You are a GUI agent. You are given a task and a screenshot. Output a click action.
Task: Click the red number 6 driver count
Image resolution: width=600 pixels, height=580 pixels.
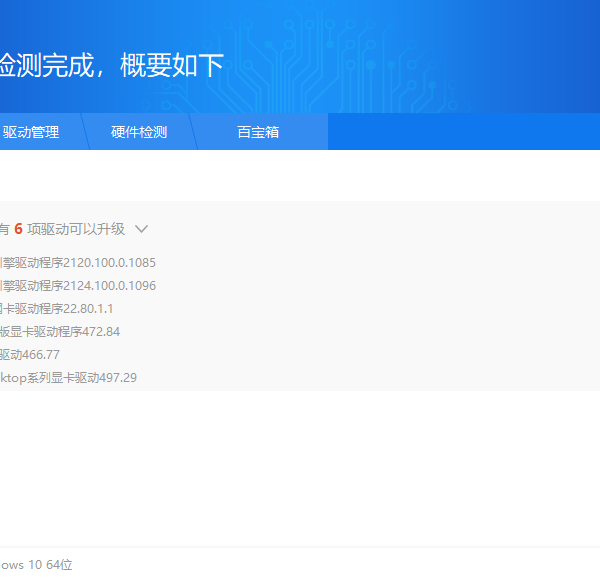(x=18, y=229)
